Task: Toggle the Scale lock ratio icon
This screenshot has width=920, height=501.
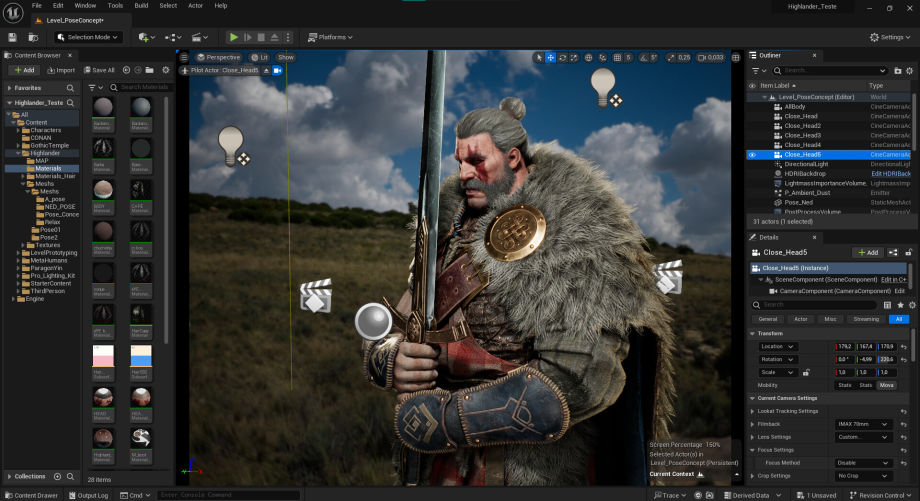Action: 806,373
